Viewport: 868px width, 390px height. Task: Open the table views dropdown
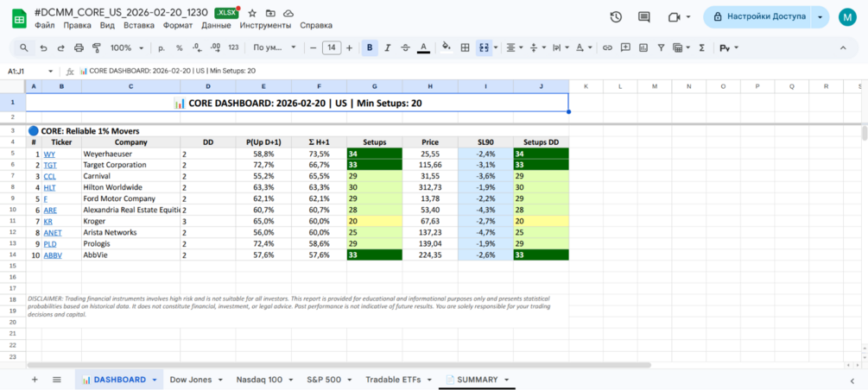click(681, 48)
